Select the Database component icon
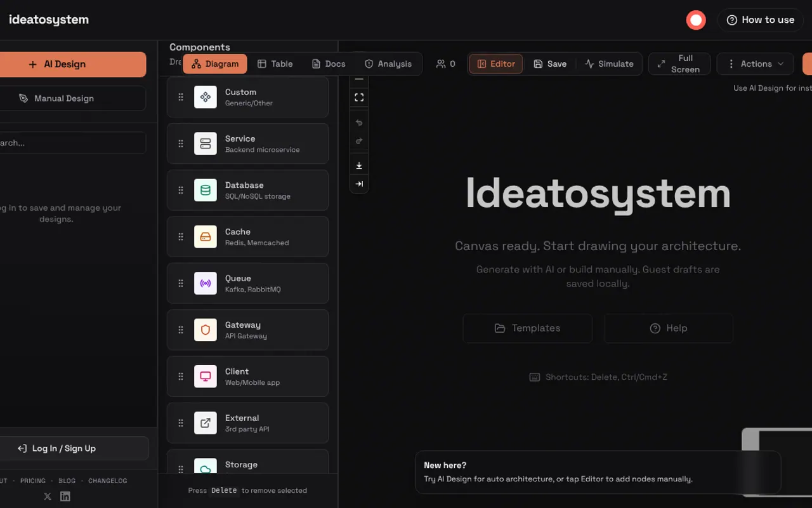 tap(206, 190)
